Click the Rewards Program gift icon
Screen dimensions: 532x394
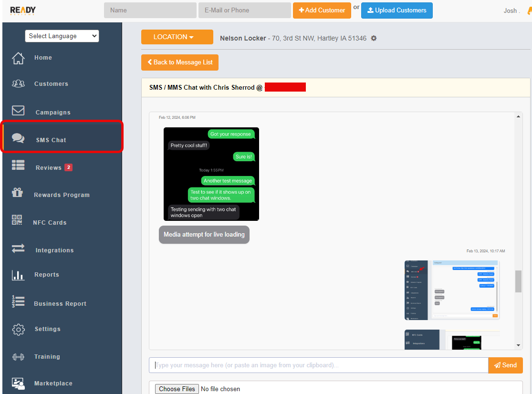point(18,193)
